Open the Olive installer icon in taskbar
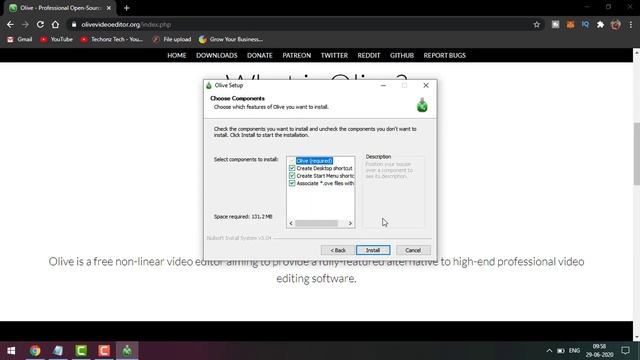This screenshot has height=360, width=640. (127, 351)
